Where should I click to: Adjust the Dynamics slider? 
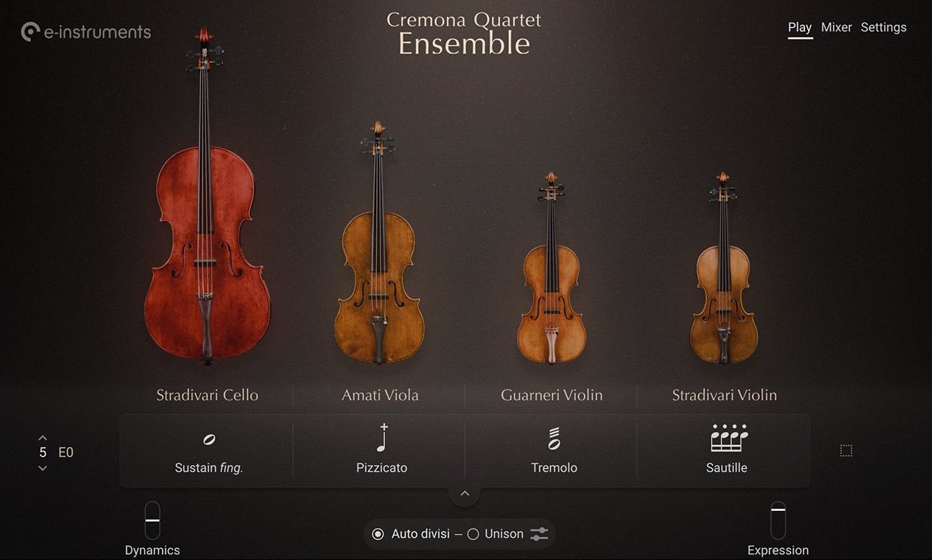152,520
